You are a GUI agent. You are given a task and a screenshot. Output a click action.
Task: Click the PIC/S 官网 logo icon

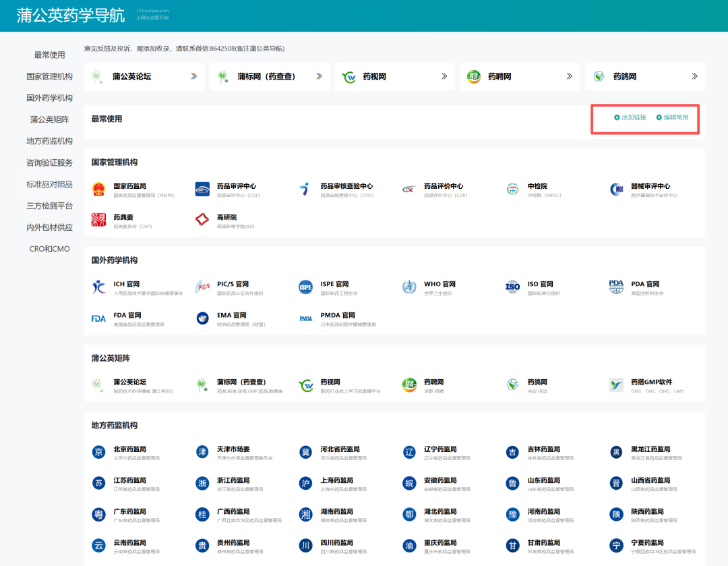pos(202,287)
